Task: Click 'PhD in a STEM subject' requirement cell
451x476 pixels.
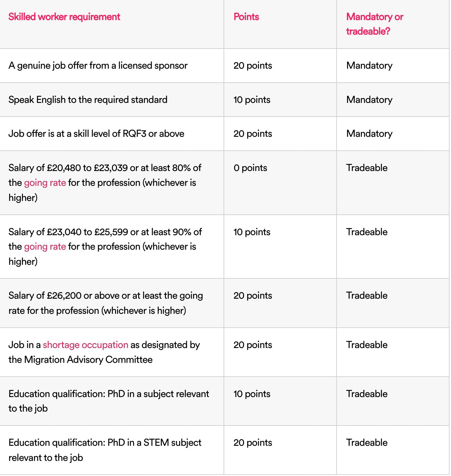Action: click(105, 450)
